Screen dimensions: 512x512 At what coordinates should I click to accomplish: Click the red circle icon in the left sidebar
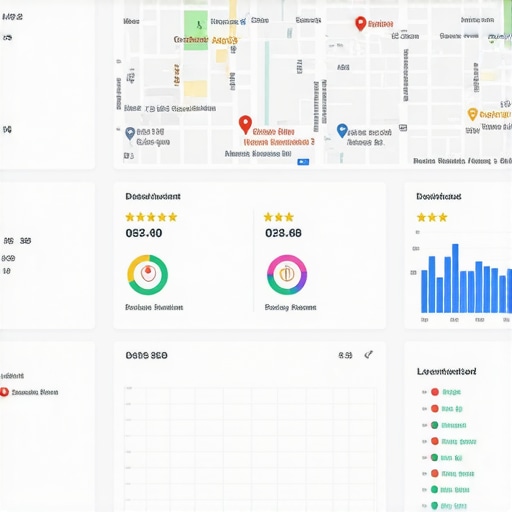point(4,392)
